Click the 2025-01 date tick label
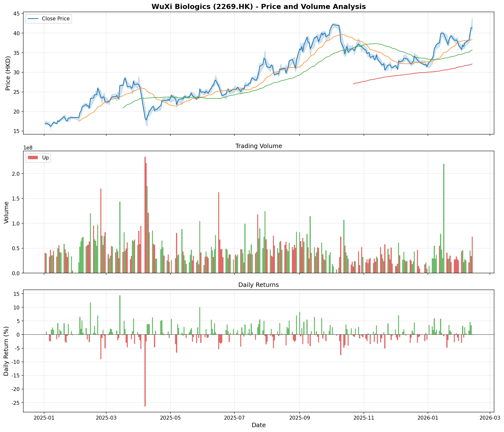Screen dimensions: 504x432 tap(44, 418)
